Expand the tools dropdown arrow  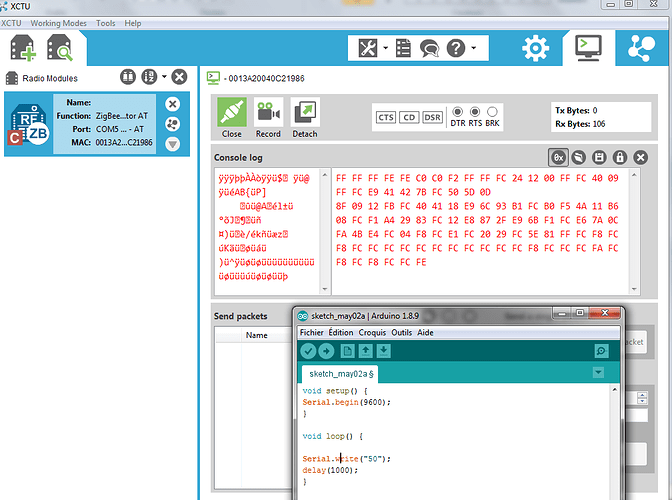click(x=385, y=48)
